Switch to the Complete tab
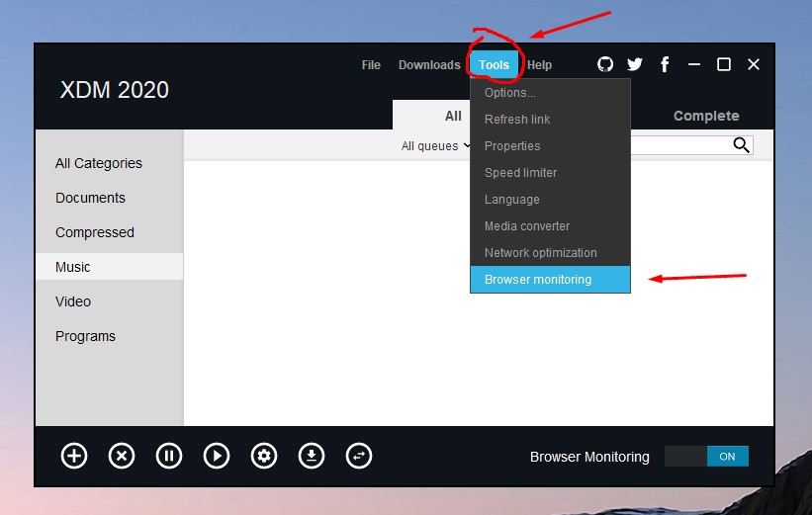 pos(706,116)
